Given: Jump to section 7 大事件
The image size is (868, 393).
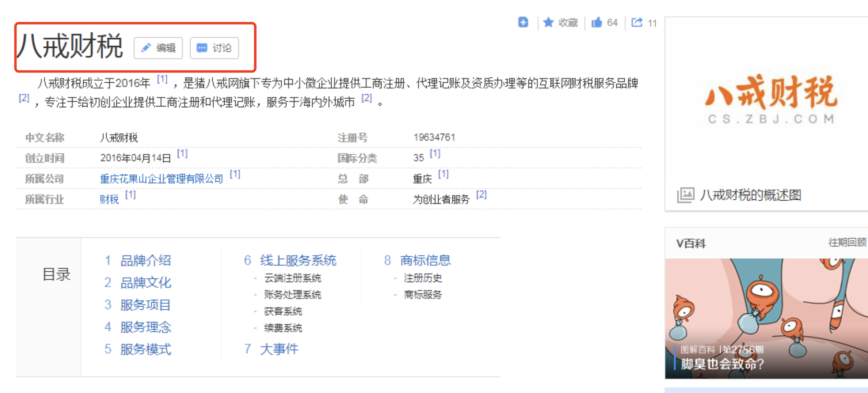Looking at the screenshot, I should [x=279, y=349].
